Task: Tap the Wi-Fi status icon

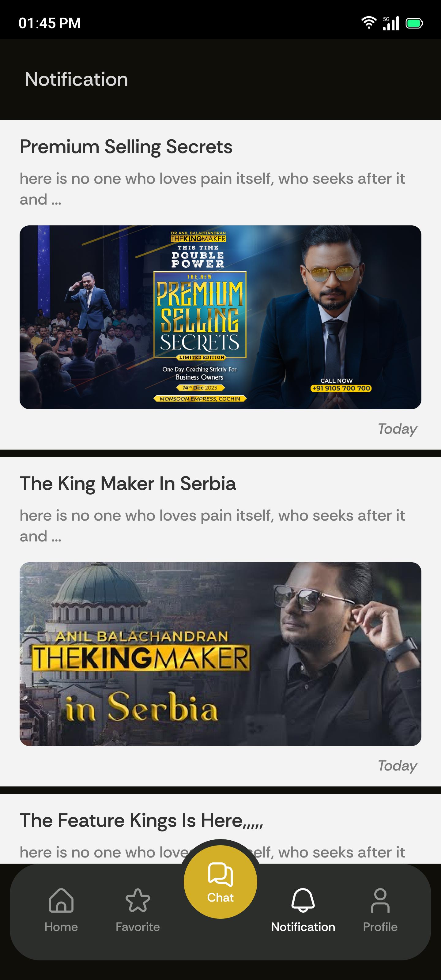Action: pos(368,23)
